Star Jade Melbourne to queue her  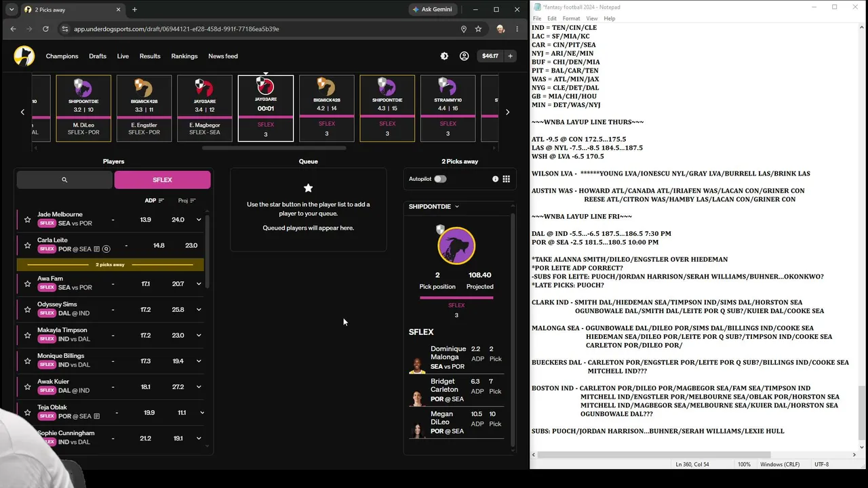28,220
